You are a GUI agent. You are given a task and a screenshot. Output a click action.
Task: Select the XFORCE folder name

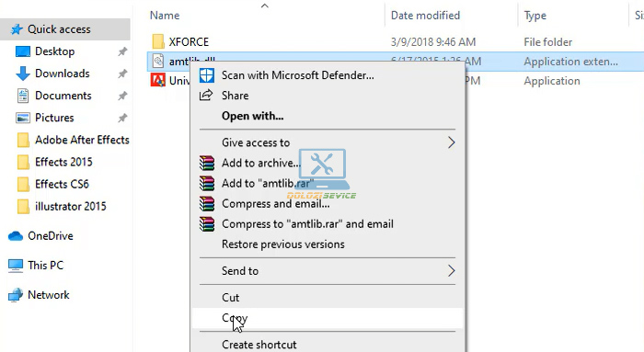click(189, 42)
